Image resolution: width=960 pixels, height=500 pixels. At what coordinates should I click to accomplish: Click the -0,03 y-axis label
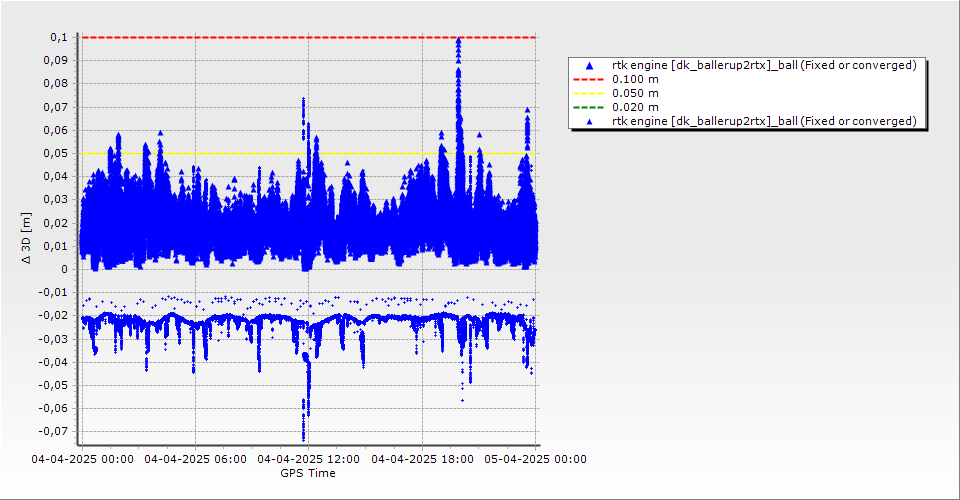[x=54, y=339]
